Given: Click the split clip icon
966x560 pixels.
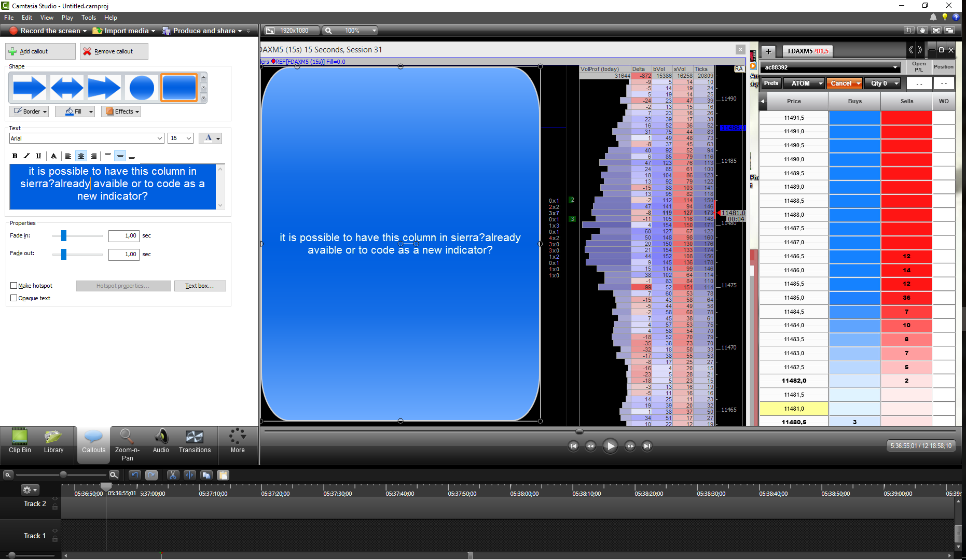Looking at the screenshot, I should [x=190, y=475].
